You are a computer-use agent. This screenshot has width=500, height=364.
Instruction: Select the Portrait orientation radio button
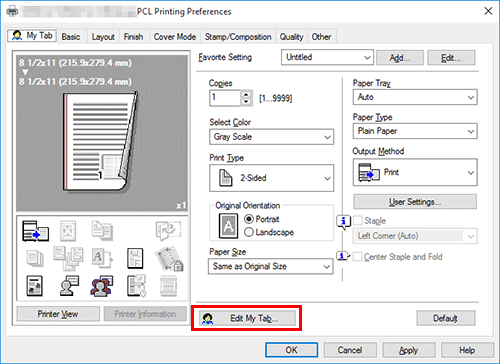249,219
